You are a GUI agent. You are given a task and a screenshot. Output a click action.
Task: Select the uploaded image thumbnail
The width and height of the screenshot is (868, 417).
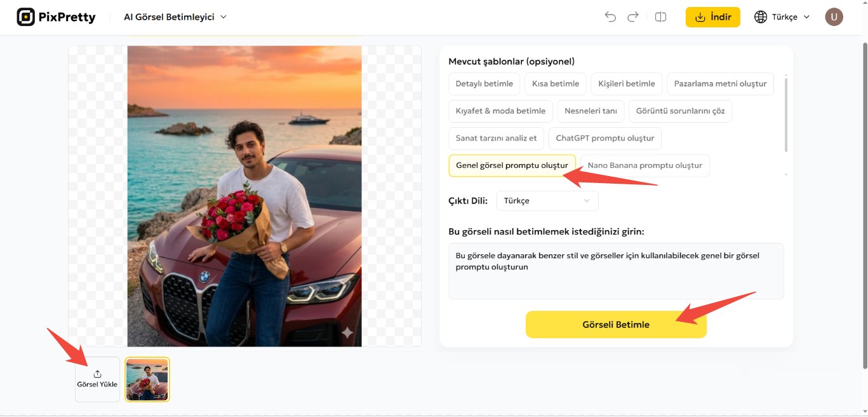point(147,379)
